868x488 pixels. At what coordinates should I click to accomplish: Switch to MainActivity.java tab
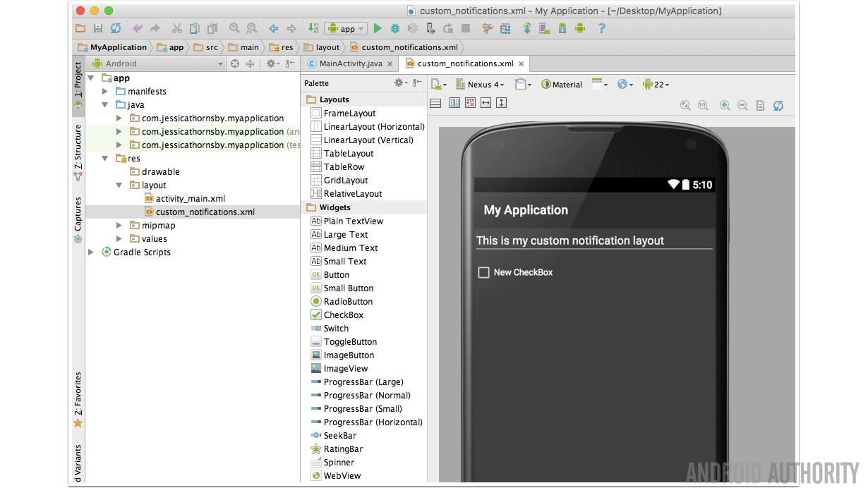point(350,63)
